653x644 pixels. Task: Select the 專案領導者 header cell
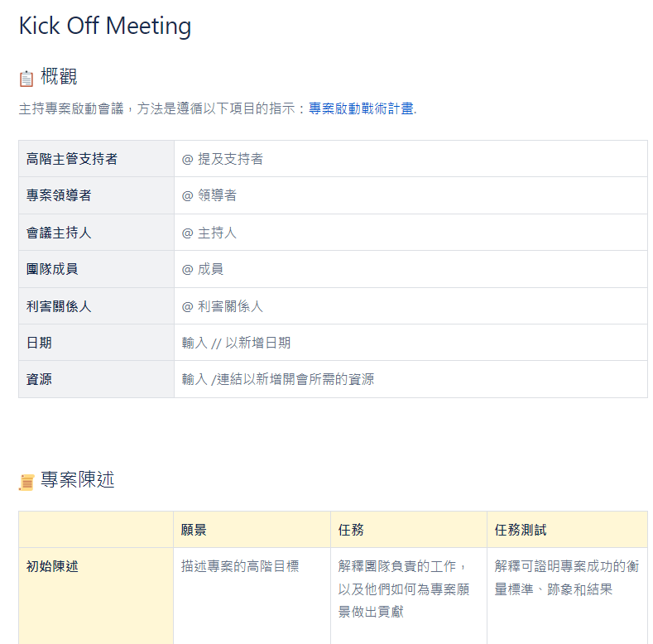pyautogui.click(x=59, y=195)
